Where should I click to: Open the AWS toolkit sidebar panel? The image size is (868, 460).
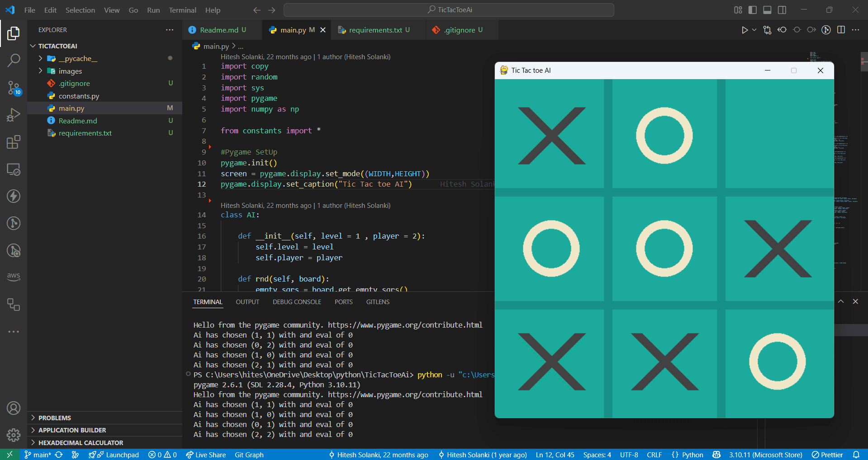(14, 276)
